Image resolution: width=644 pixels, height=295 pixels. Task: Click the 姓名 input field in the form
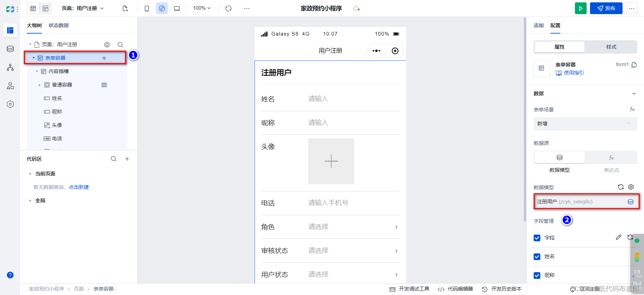pyautogui.click(x=354, y=99)
